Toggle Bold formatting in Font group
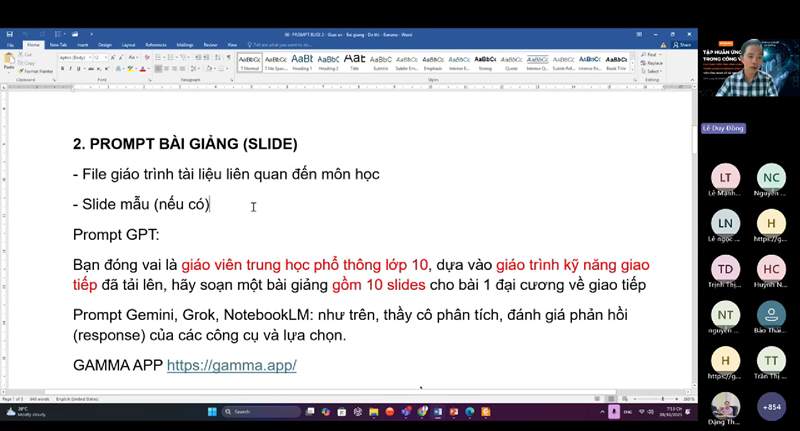The image size is (800, 431). click(62, 70)
